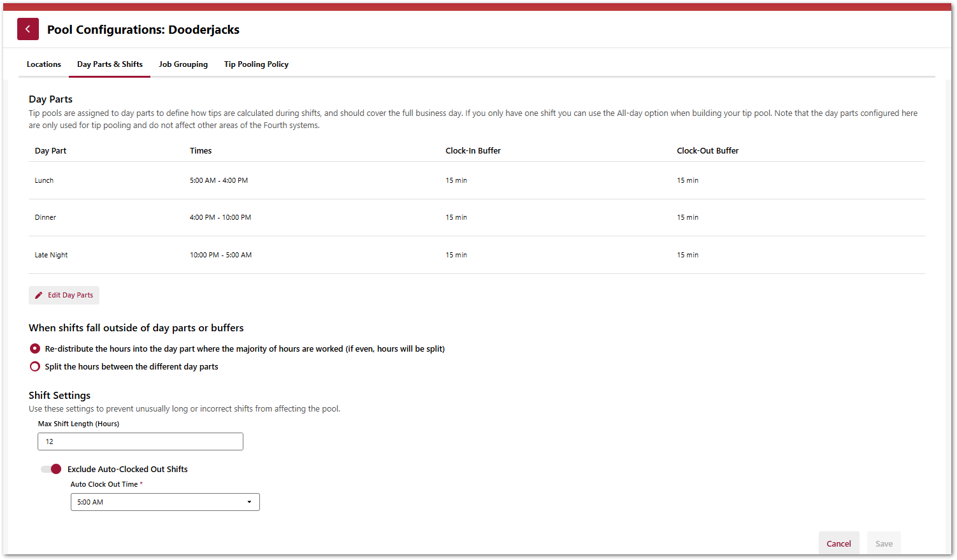The width and height of the screenshot is (957, 560).
Task: Switch to the Job Grouping tab
Action: [x=183, y=64]
